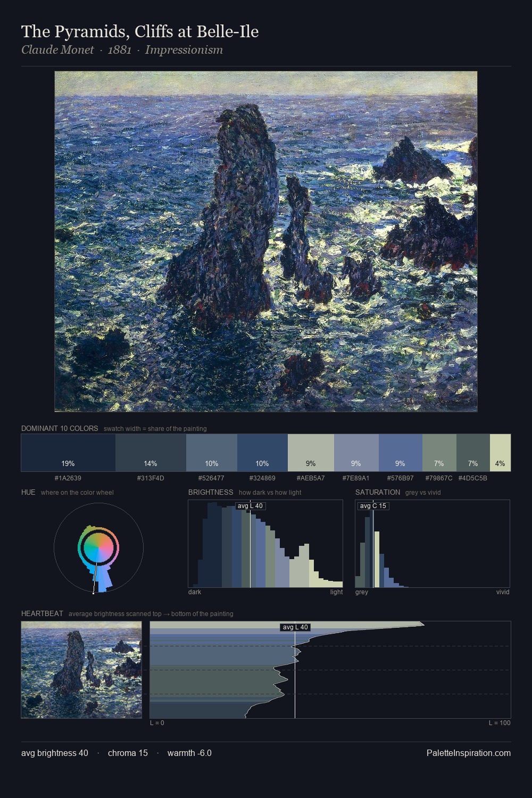Click the title "The Pyramids, Cliffs at Belle-Ile"
Image resolution: width=532 pixels, height=798 pixels.
click(140, 32)
